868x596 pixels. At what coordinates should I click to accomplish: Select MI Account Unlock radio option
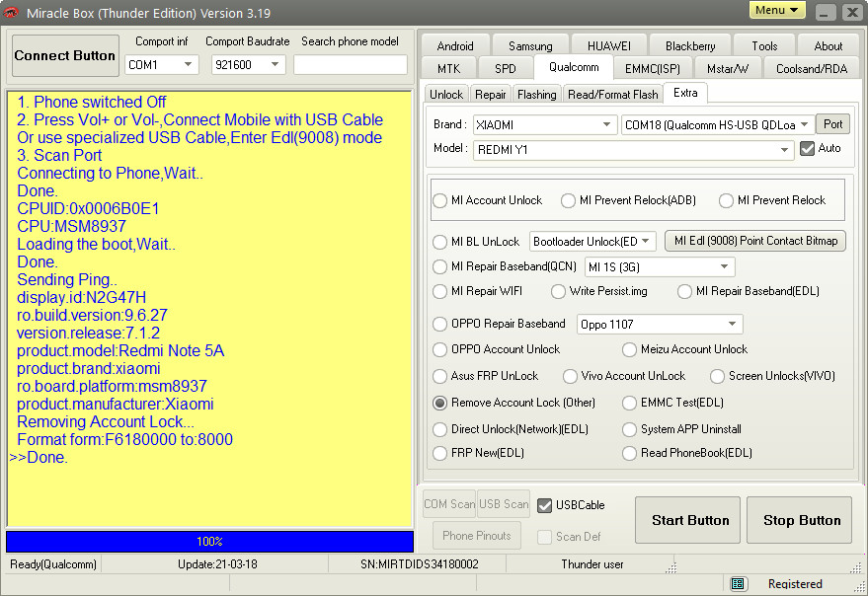[x=440, y=200]
